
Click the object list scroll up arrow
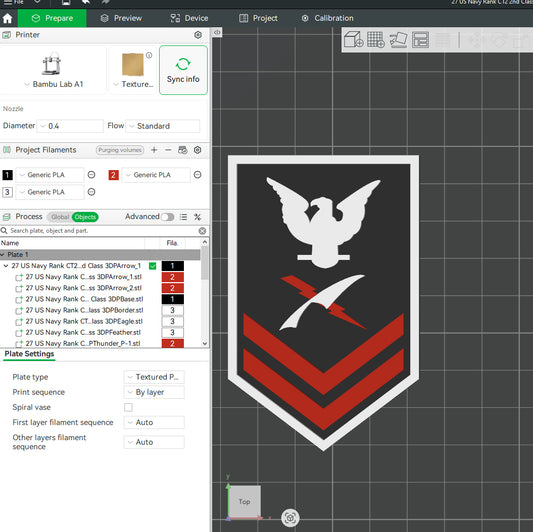click(205, 242)
